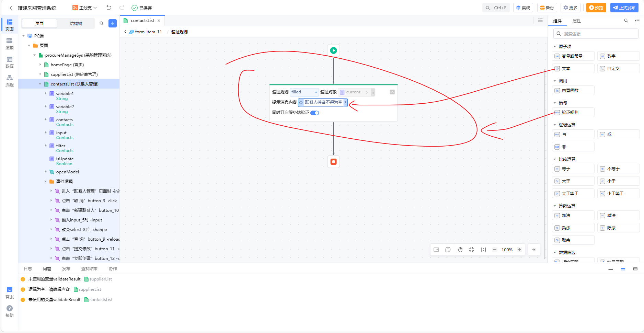Open the 查找结果 bottom tab
This screenshot has height=333, width=644.
89,269
